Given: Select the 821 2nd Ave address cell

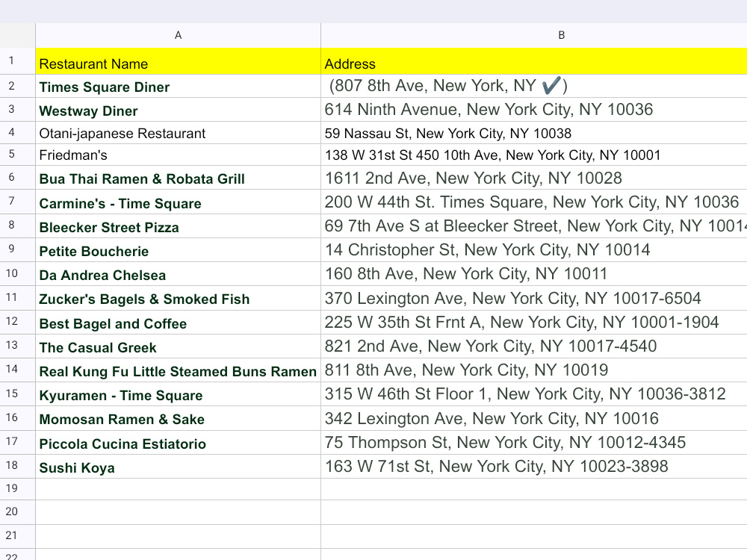Looking at the screenshot, I should 534,346.
